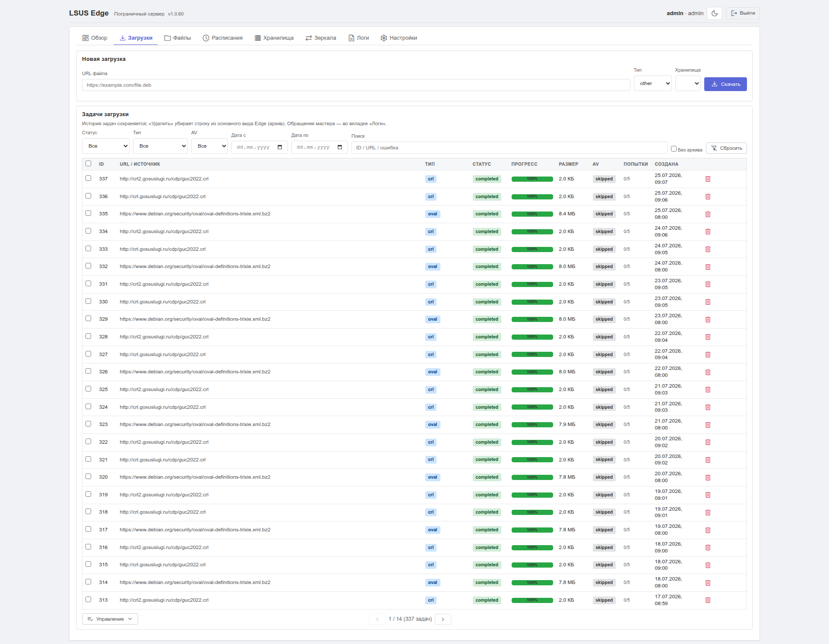
Task: Open calendar picker in the 'Дата с' field
Action: 280,148
